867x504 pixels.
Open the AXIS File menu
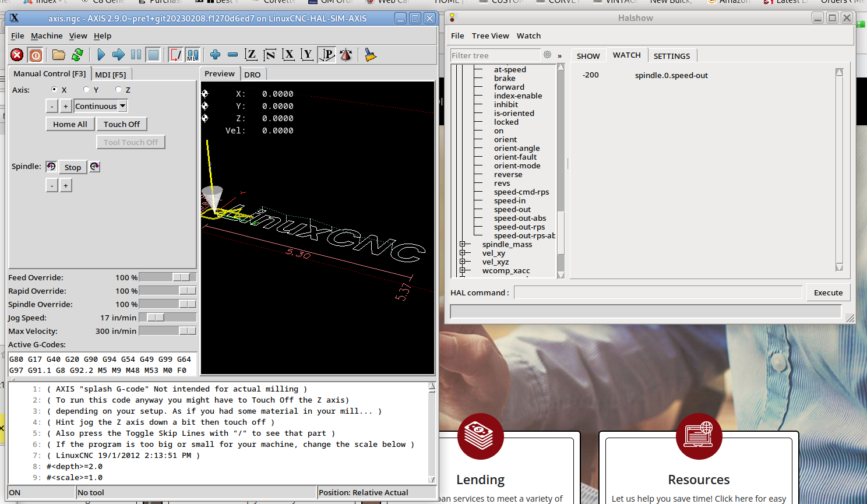17,36
